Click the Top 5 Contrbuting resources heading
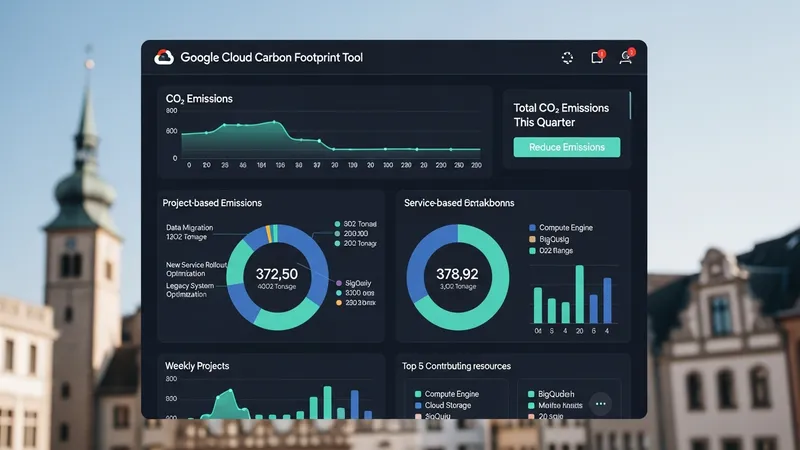 coord(456,366)
